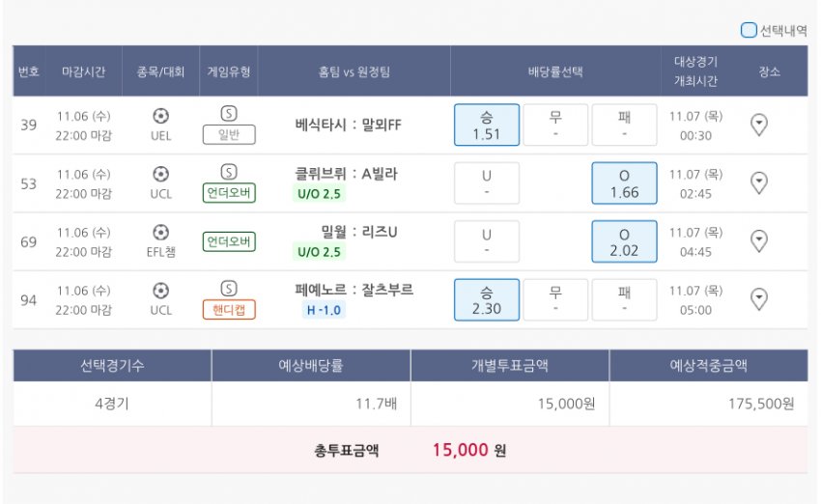This screenshot has width=821, height=504.
Task: Toggle the 선택내역 checkbox
Action: [x=749, y=30]
